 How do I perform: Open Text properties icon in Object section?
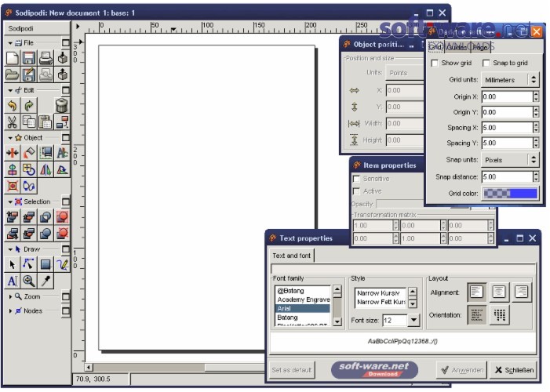coord(62,153)
